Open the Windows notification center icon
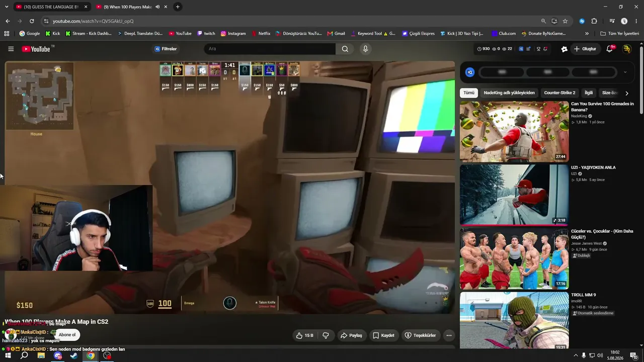 tap(634, 355)
